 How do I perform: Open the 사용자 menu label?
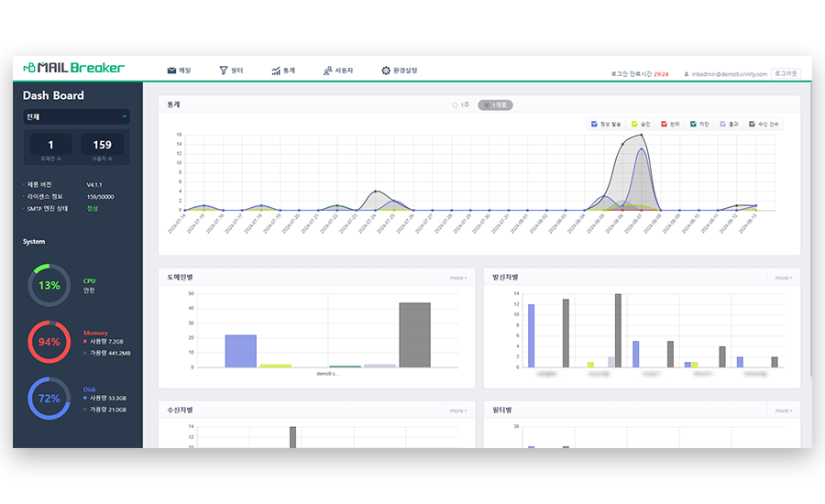click(344, 71)
